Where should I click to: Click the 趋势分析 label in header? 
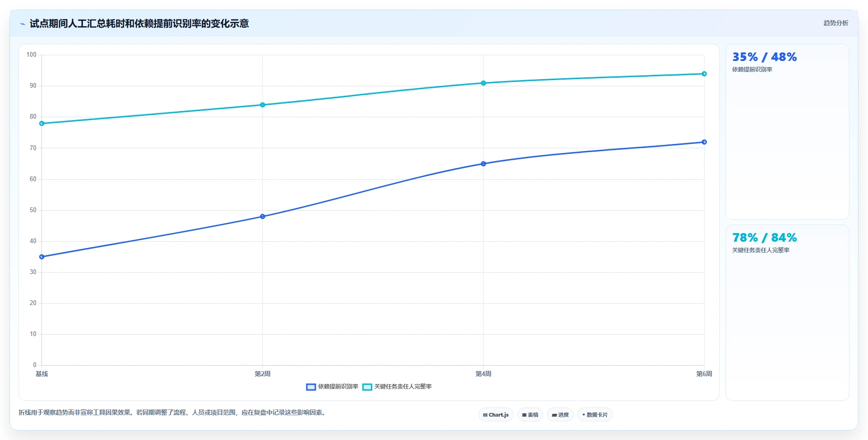click(x=836, y=23)
